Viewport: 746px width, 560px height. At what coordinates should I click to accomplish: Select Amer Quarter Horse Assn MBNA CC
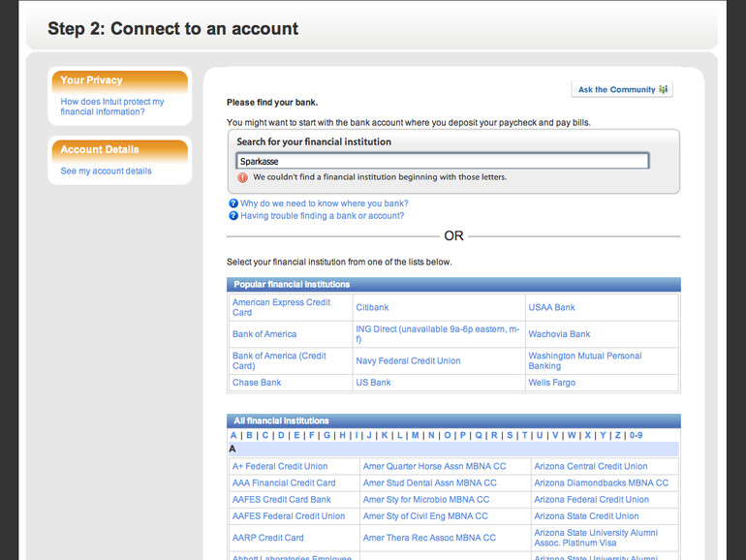434,466
